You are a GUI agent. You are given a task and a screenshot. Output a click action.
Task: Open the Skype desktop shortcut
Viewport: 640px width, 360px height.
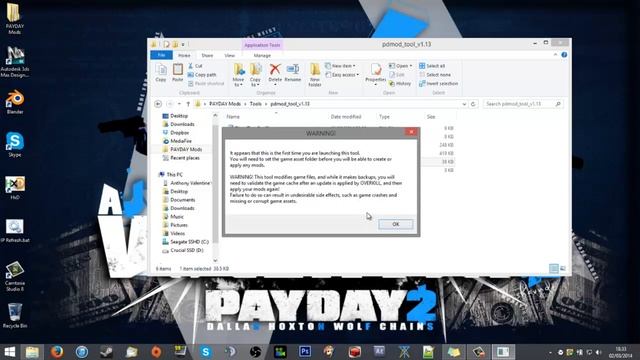[15, 144]
